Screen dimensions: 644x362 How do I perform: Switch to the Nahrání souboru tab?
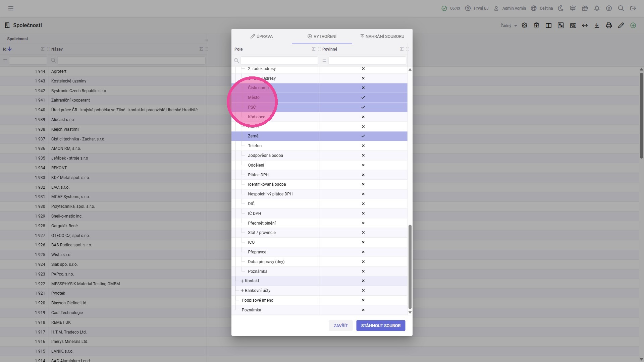pyautogui.click(x=382, y=36)
